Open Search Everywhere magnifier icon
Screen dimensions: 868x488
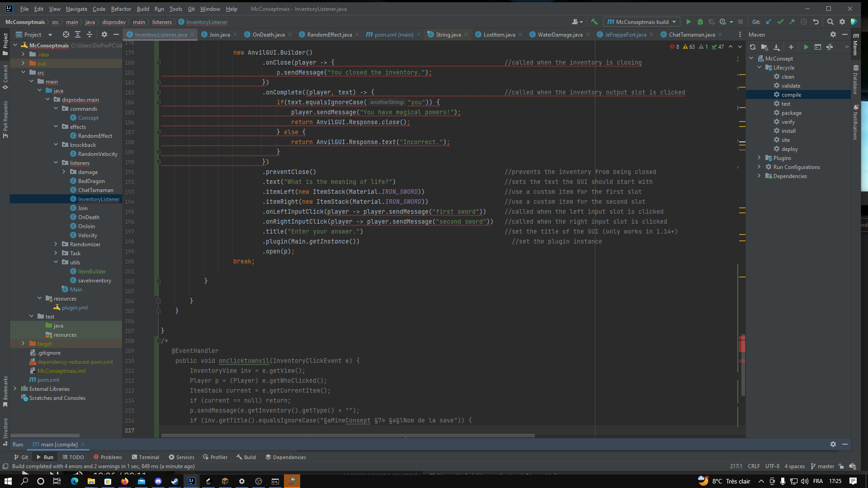(x=830, y=22)
